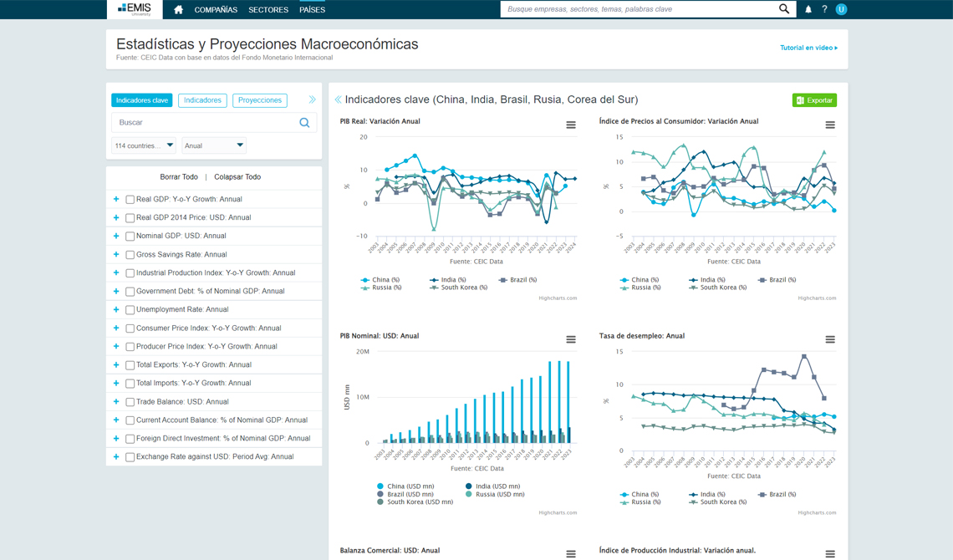This screenshot has width=953, height=560.
Task: Check Unemployment Rate checkbox
Action: 130,310
